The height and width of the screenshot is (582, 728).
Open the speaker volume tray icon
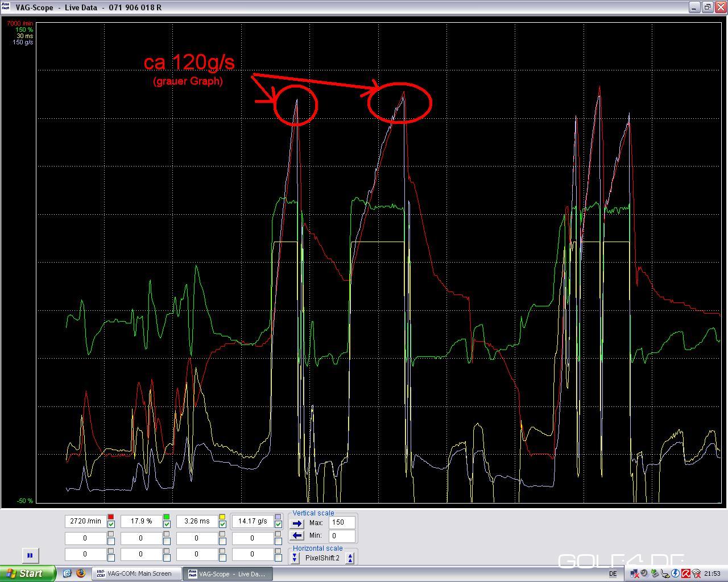[644, 573]
